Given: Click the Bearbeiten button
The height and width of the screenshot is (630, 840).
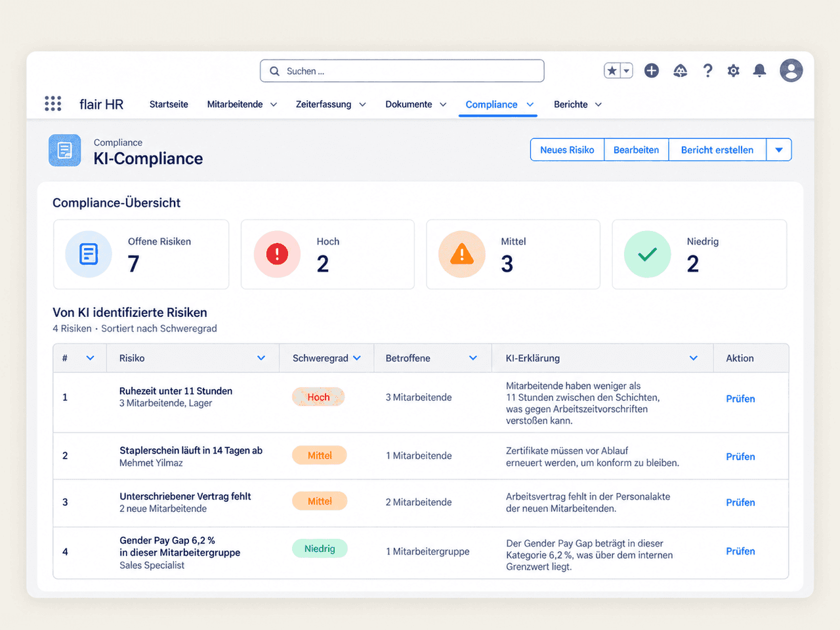Looking at the screenshot, I should [637, 150].
